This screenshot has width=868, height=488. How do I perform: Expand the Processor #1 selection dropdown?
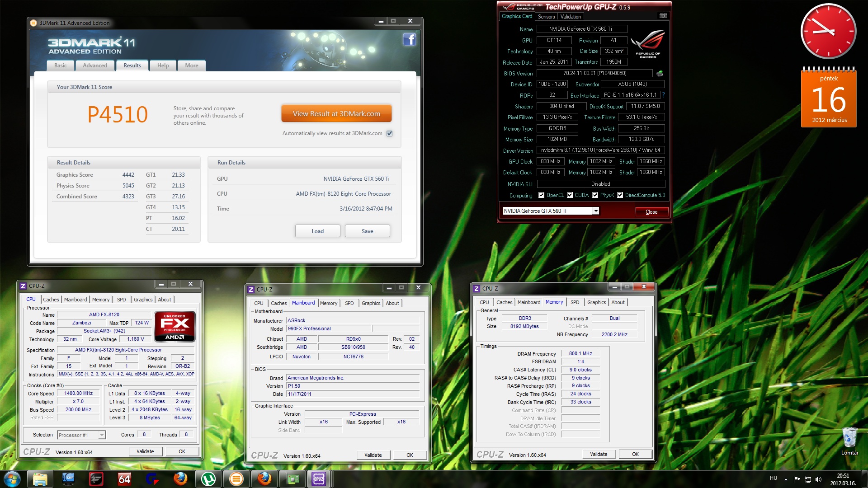[x=102, y=435]
